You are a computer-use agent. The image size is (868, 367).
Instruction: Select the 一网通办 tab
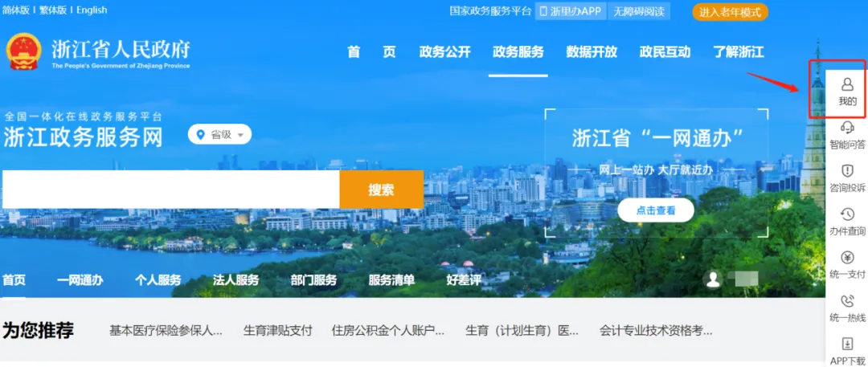80,280
